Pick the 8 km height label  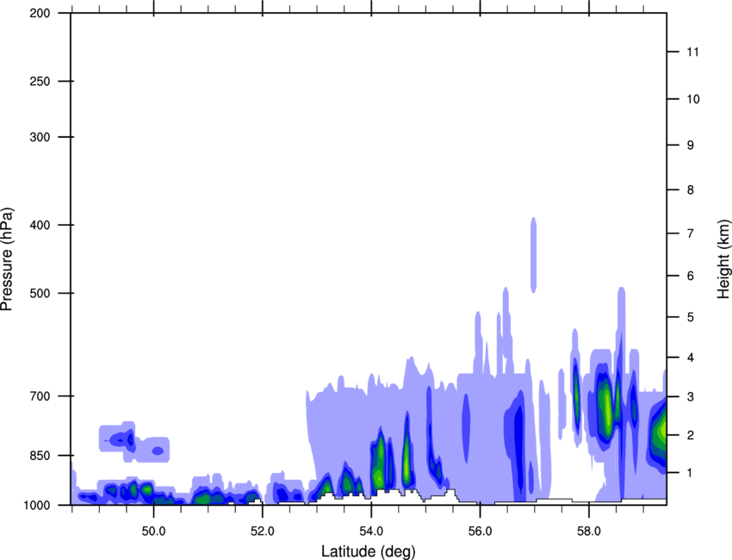click(x=690, y=190)
